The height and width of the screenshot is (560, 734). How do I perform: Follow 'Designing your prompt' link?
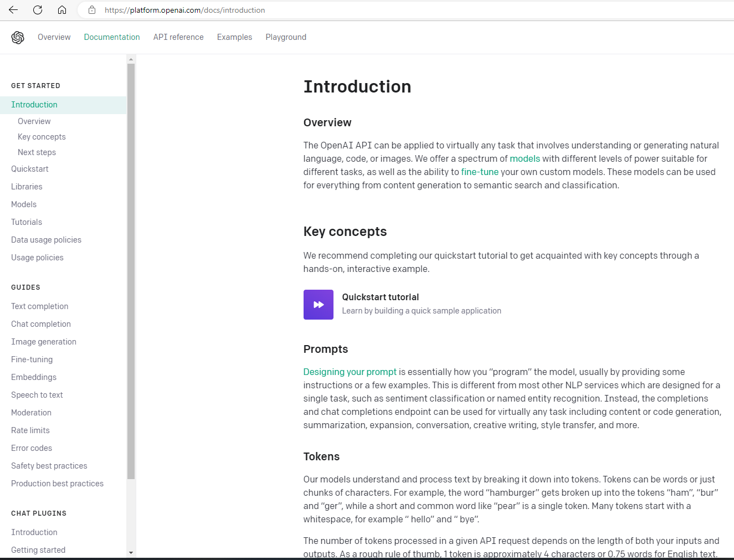coord(350,372)
